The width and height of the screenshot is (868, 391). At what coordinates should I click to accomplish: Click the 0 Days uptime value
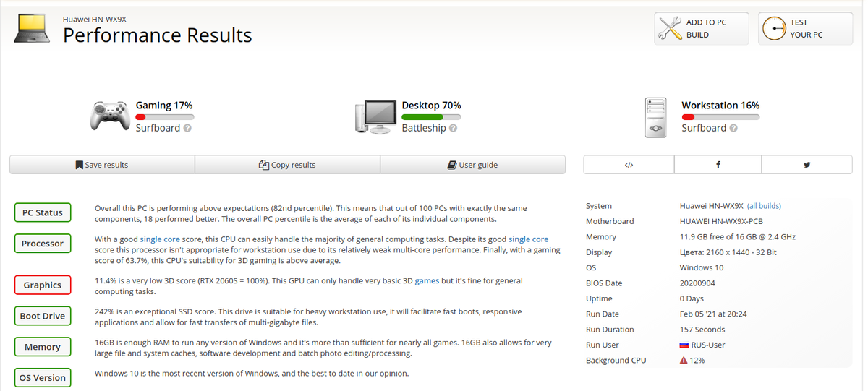tap(692, 298)
